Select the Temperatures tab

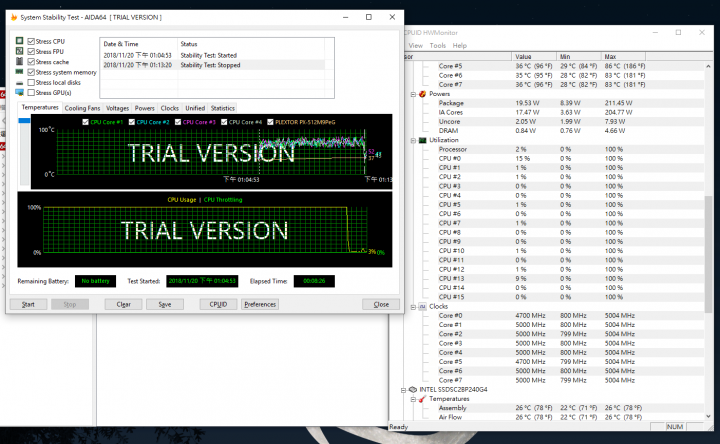[x=40, y=107]
